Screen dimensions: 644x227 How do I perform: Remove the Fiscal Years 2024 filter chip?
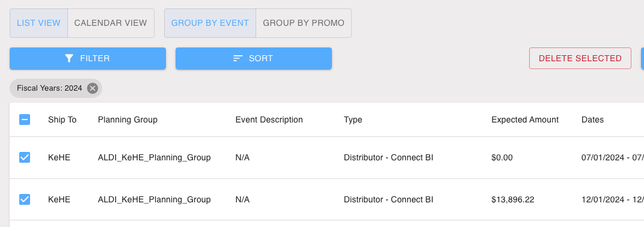93,88
